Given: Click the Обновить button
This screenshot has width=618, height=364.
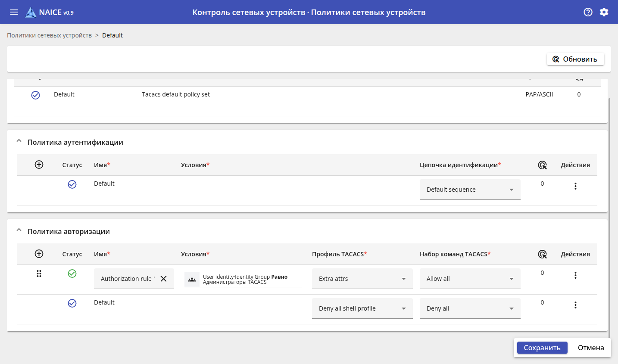Looking at the screenshot, I should tap(575, 59).
